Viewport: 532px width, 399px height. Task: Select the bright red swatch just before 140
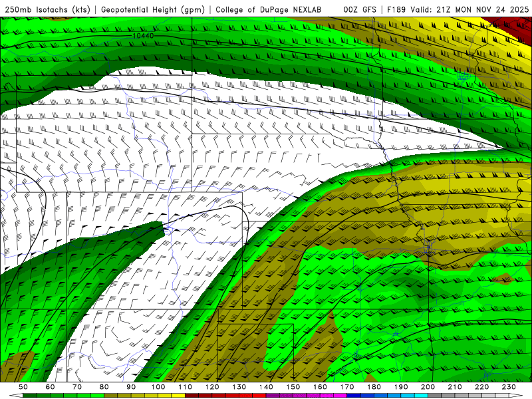259,396
